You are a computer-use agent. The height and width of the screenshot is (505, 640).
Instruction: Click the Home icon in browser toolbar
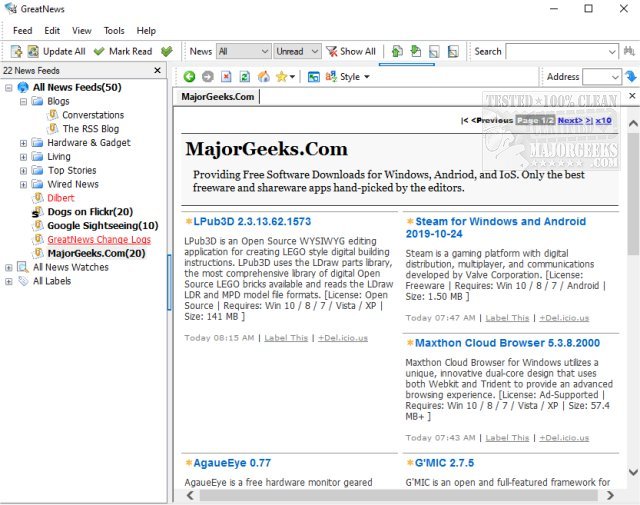[x=264, y=76]
